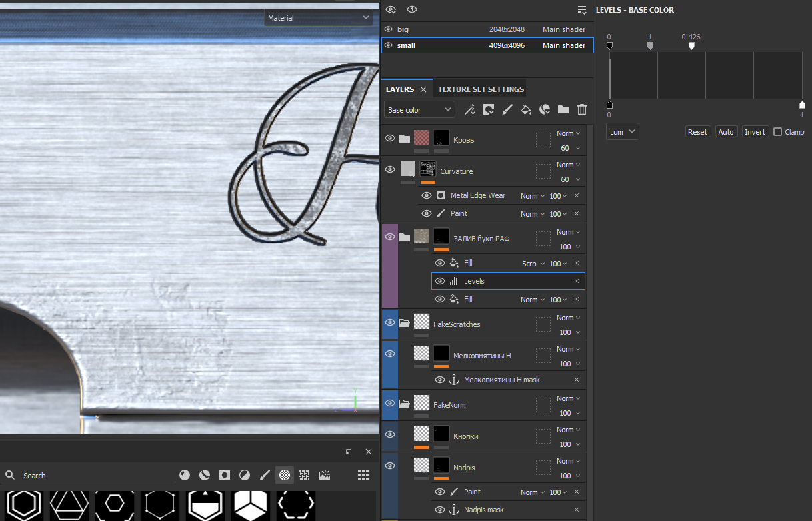812x521 pixels.
Task: Open the add smart material icon menu
Action: [x=545, y=109]
